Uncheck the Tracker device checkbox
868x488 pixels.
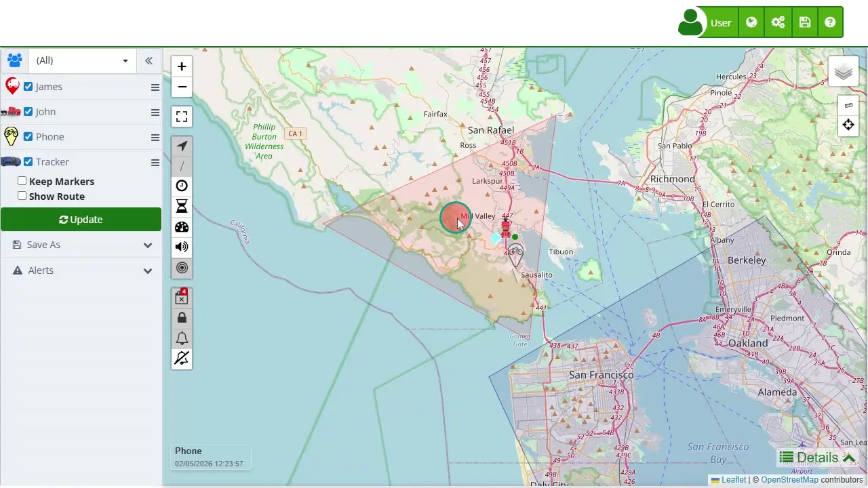coord(28,161)
